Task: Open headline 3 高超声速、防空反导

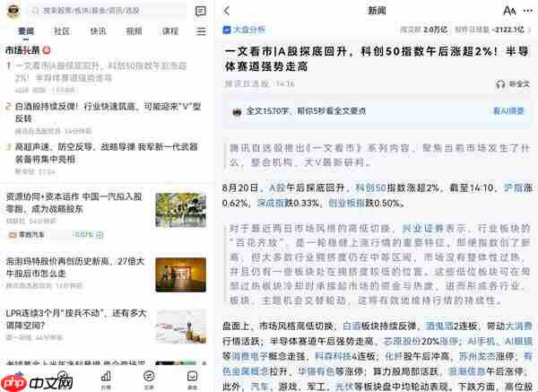Action: pos(107,152)
